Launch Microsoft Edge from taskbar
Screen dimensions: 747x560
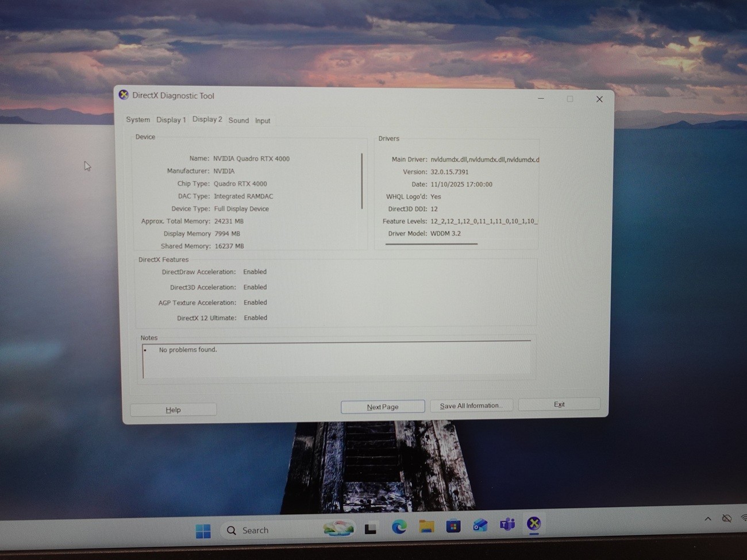399,527
